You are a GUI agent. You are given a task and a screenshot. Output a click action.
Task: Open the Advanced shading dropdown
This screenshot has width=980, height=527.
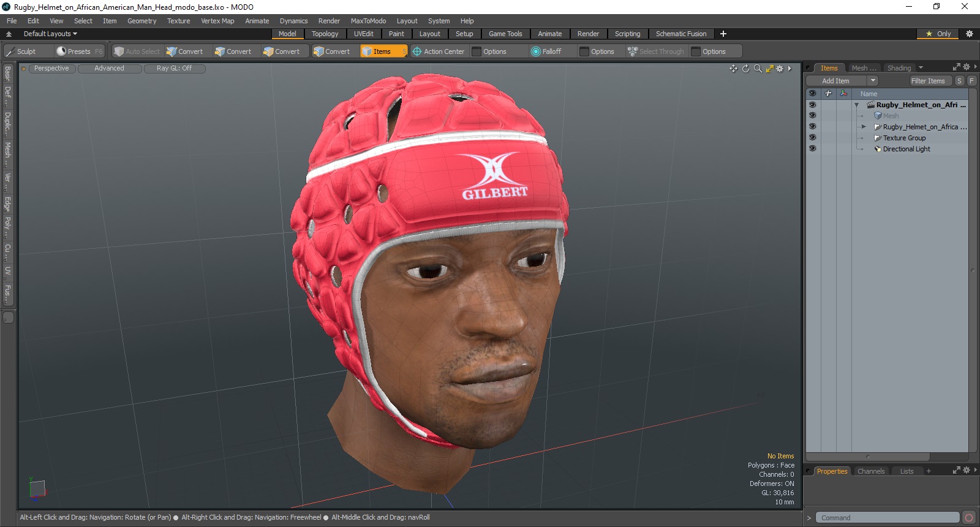point(109,69)
